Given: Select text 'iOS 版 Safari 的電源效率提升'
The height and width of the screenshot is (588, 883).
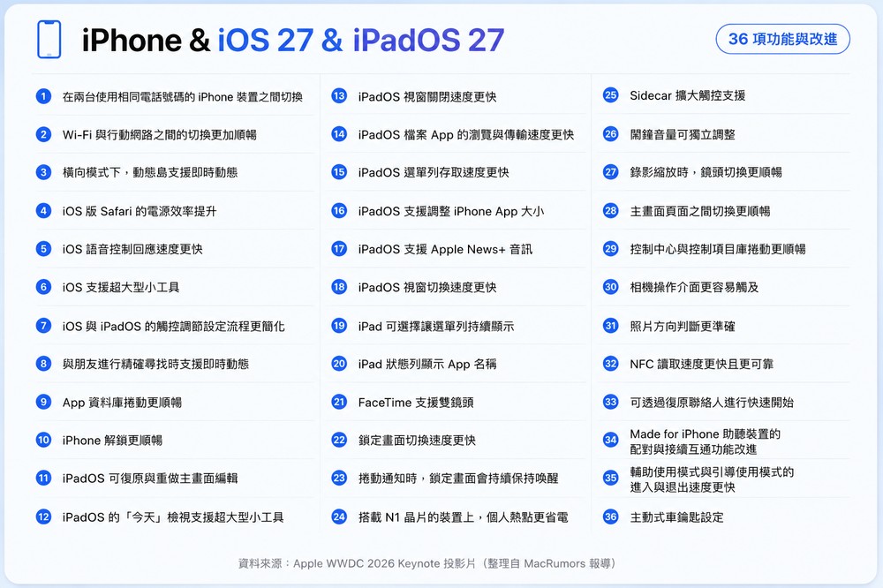Looking at the screenshot, I should (140, 211).
